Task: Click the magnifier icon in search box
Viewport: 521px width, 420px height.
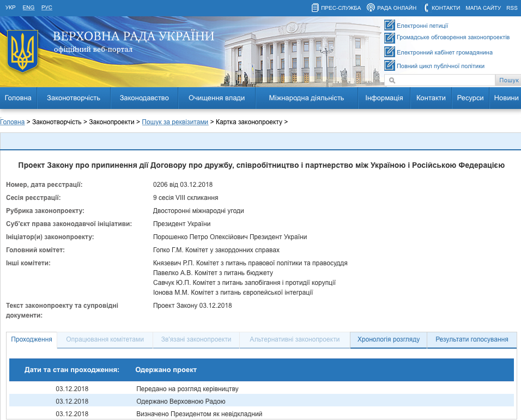Action: click(392, 80)
